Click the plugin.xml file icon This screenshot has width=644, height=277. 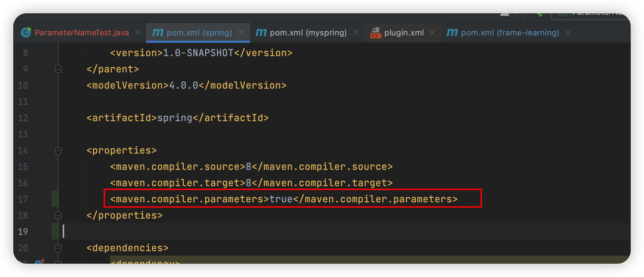pos(375,33)
